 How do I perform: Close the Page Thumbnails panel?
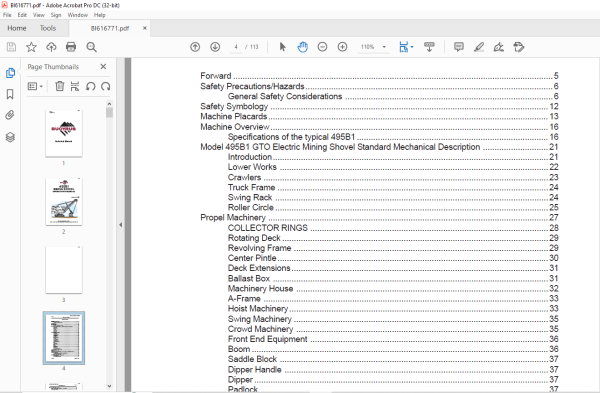[103, 67]
